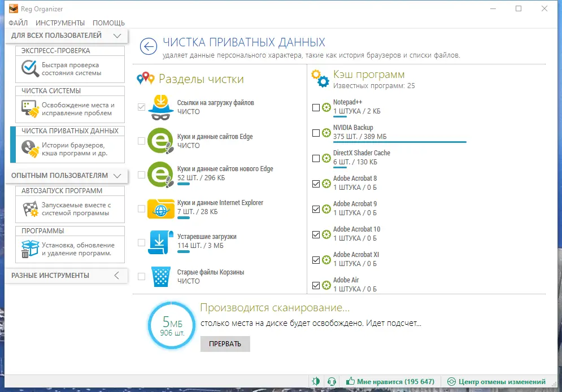Select the ЧИСТКА ПРИВАТНЫХ ДАННЫХ sidebar header

70,131
